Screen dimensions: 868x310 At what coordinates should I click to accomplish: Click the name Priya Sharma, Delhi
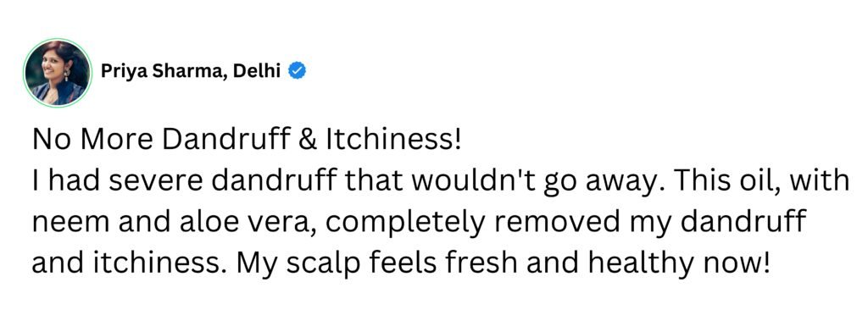[x=191, y=72]
